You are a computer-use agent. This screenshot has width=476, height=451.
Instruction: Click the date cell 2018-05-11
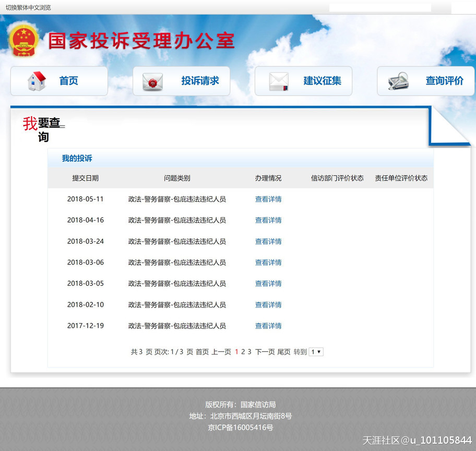tap(85, 199)
